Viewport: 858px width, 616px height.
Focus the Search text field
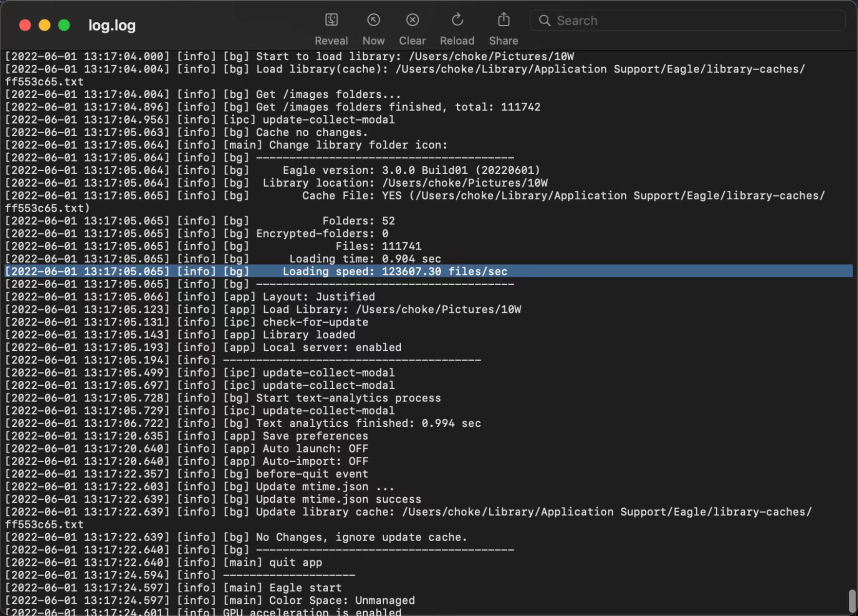pyautogui.click(x=688, y=20)
